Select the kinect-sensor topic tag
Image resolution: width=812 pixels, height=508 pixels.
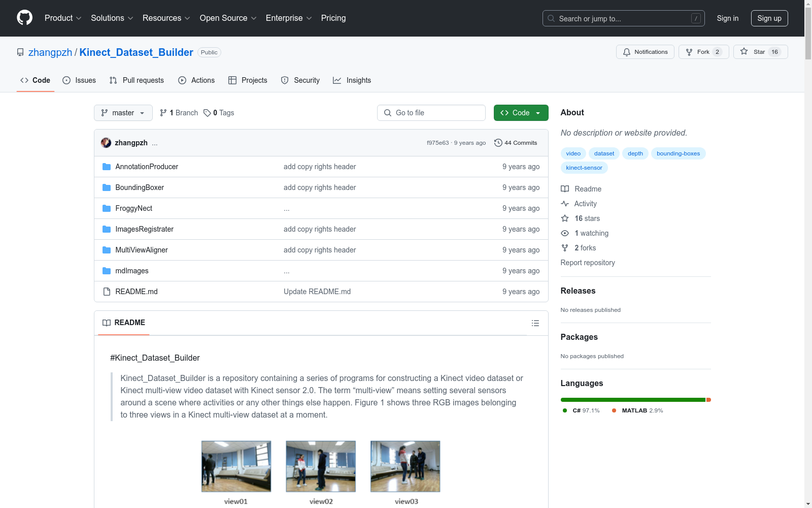point(584,168)
